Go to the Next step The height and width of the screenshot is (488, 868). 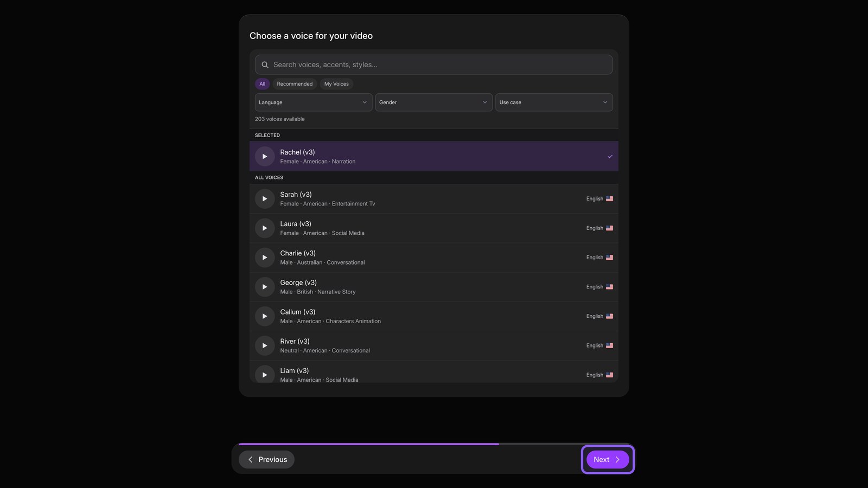tap(608, 459)
